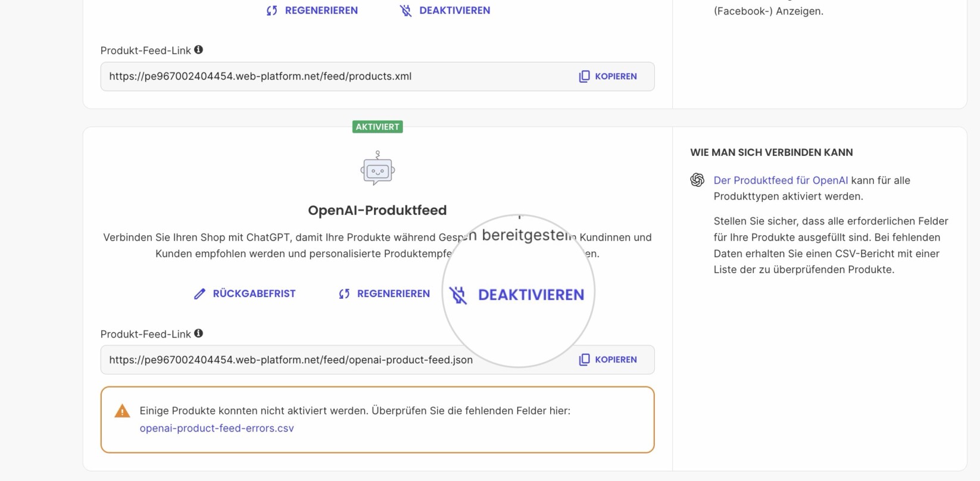Copy the openai-product-feed.json link

(x=608, y=360)
